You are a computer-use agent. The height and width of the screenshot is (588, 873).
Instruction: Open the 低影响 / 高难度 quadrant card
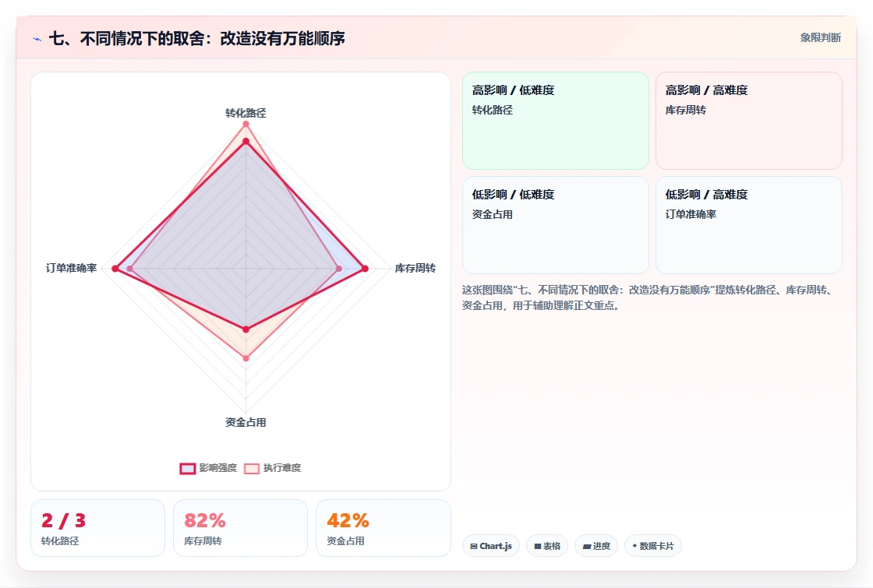(749, 225)
